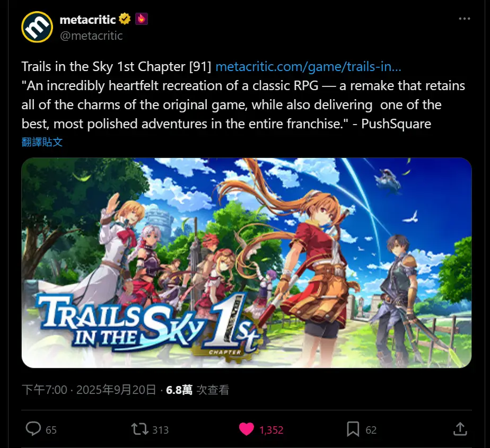Click the 313 reposts count
Screen dimensions: 490x448
pos(160,430)
